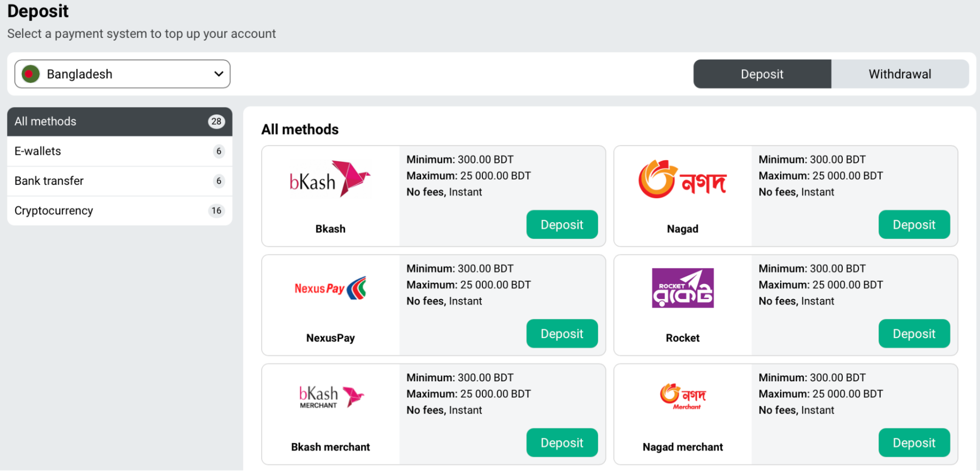The width and height of the screenshot is (980, 471).
Task: Stay on the Deposit tab
Action: click(761, 74)
